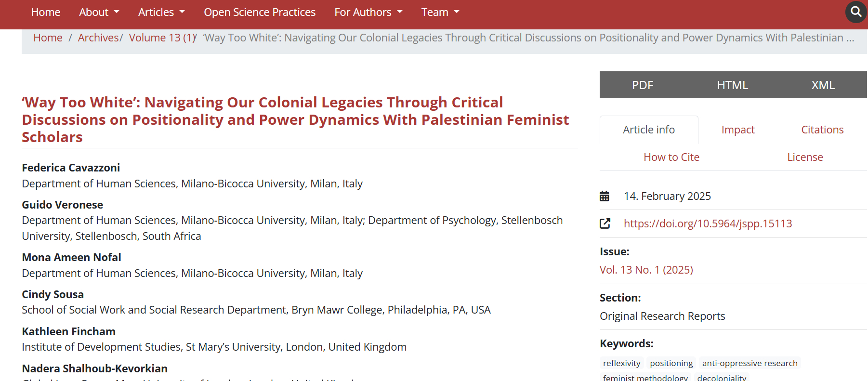
Task: View the HTML version of the article
Action: pyautogui.click(x=732, y=85)
